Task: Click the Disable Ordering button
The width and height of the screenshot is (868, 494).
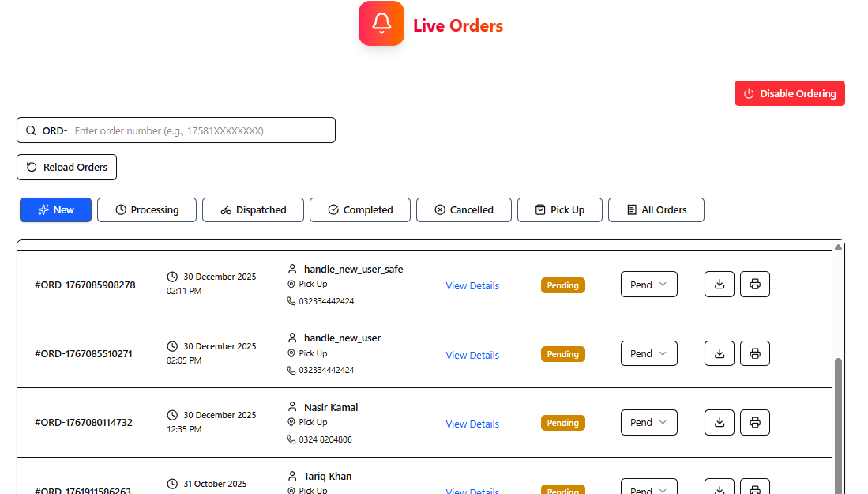Action: pos(789,93)
